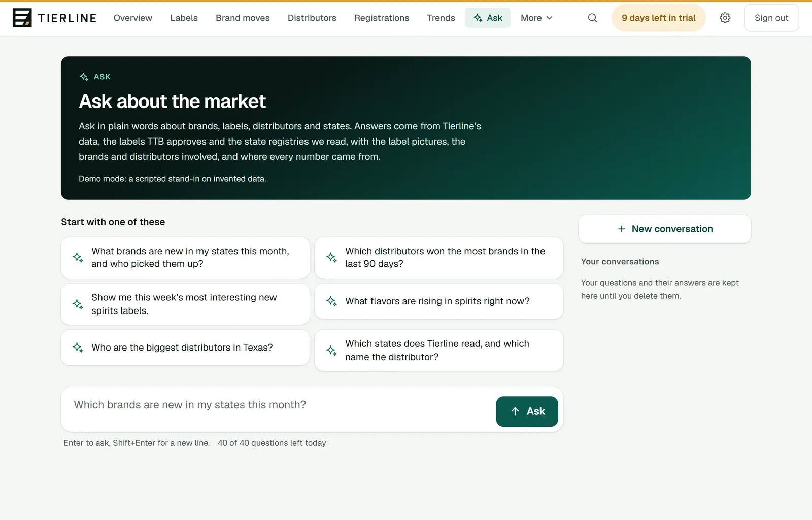Switch to Brand moves
This screenshot has width=812, height=520.
click(x=243, y=18)
